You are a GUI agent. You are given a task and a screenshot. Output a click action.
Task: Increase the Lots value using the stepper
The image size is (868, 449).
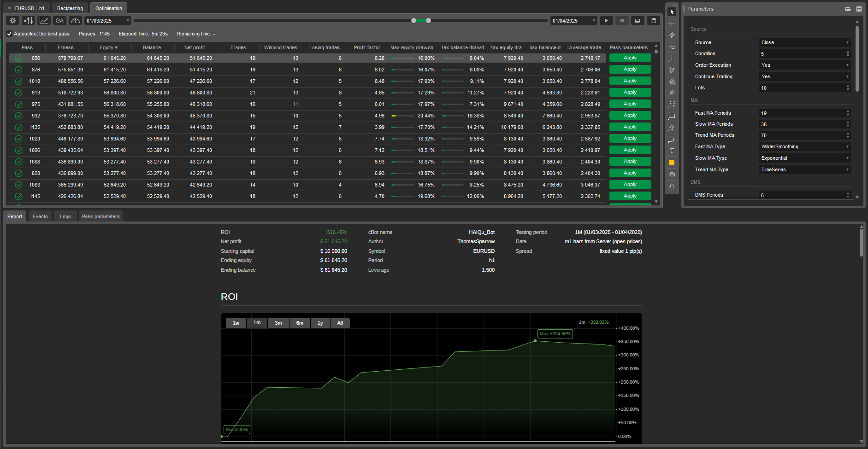[x=848, y=86]
